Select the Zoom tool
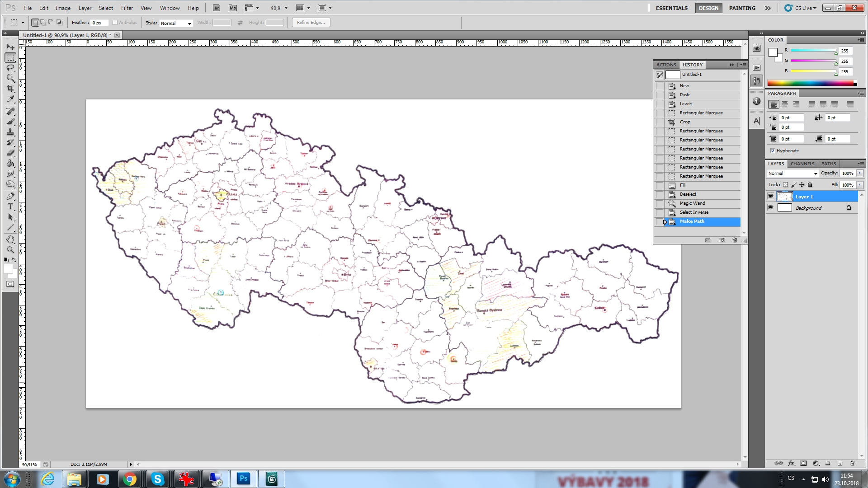This screenshot has width=868, height=488. point(10,249)
